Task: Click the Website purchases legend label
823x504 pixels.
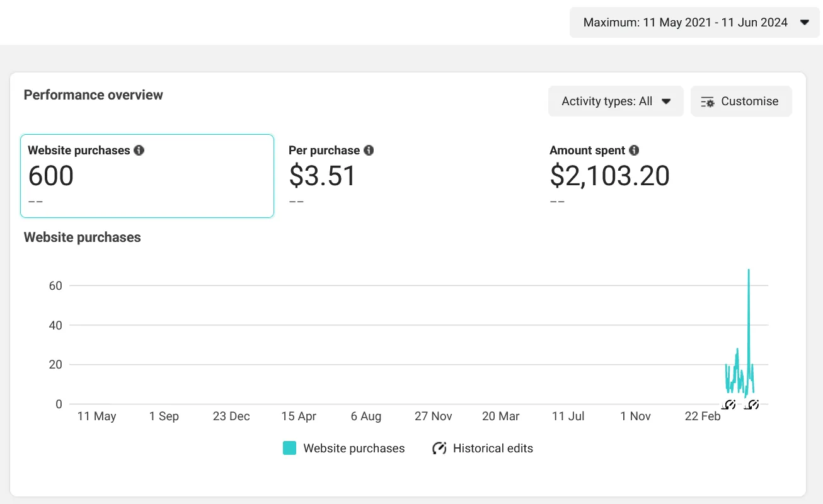Action: (x=354, y=449)
